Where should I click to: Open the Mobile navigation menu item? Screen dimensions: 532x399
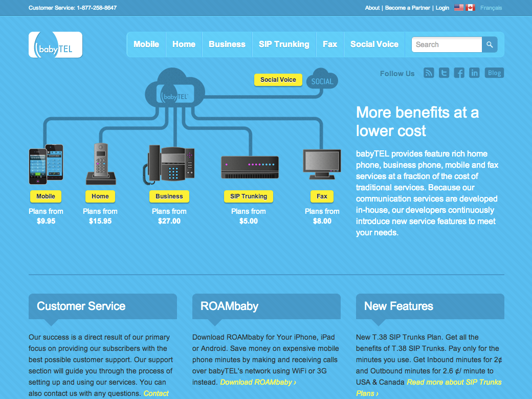coord(146,45)
